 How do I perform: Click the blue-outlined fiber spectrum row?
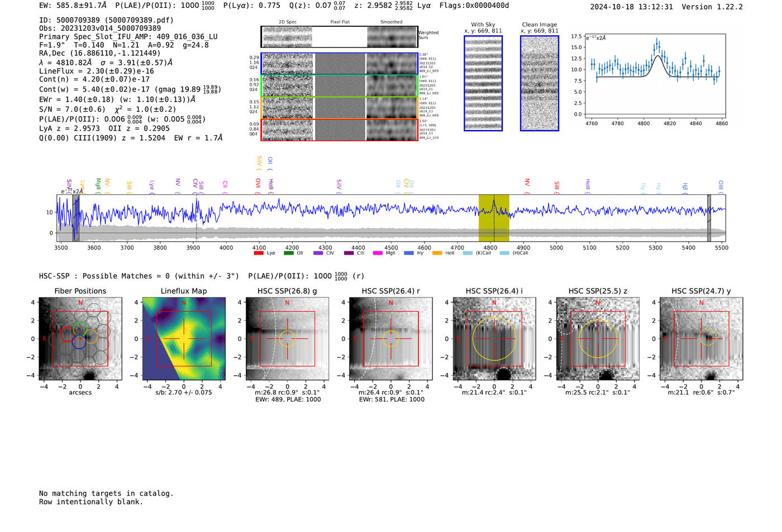339,64
